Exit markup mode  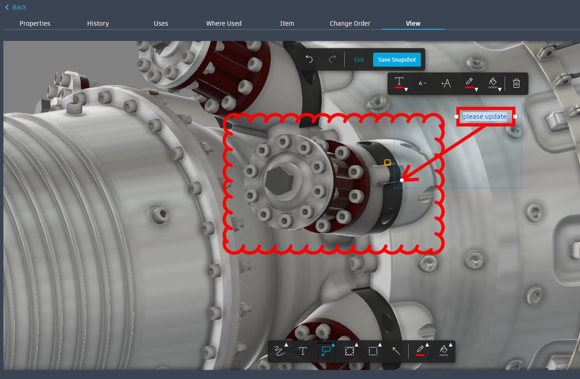(x=358, y=60)
